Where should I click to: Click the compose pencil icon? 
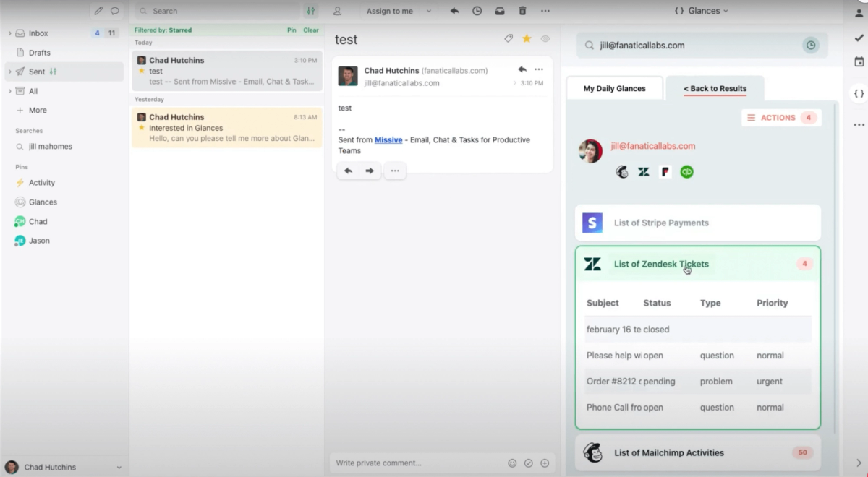coord(98,11)
